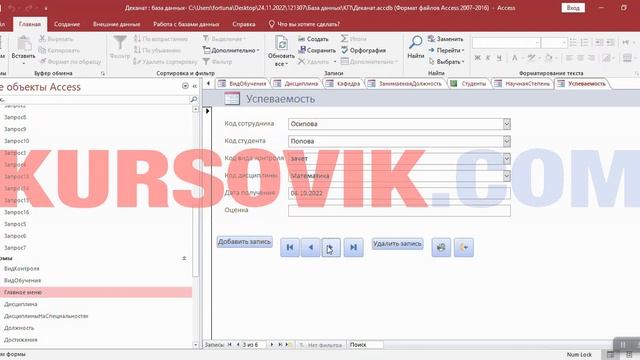
Task: Click the Оценка input field
Action: coord(399,211)
